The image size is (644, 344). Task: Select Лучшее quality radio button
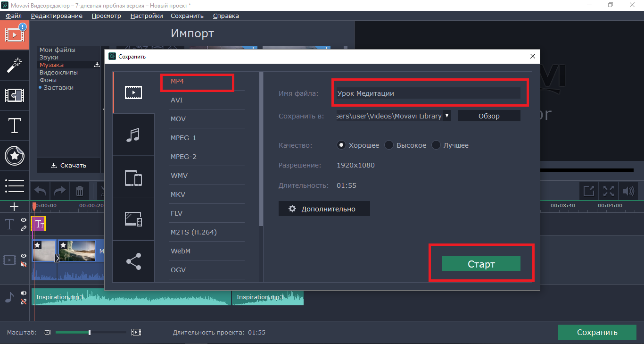coord(436,145)
